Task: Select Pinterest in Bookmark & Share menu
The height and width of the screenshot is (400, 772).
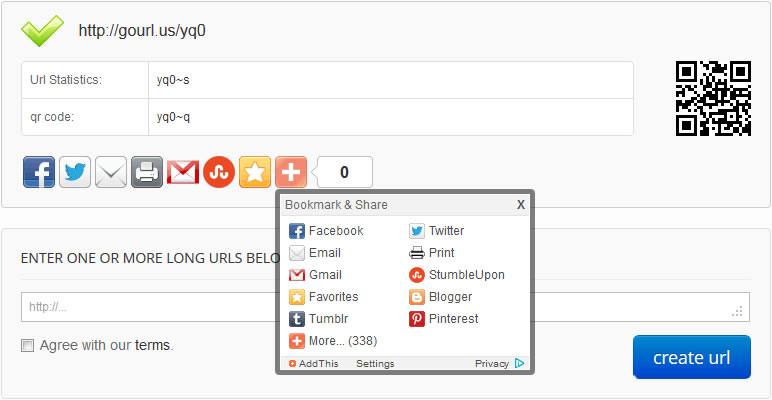Action: 452,319
